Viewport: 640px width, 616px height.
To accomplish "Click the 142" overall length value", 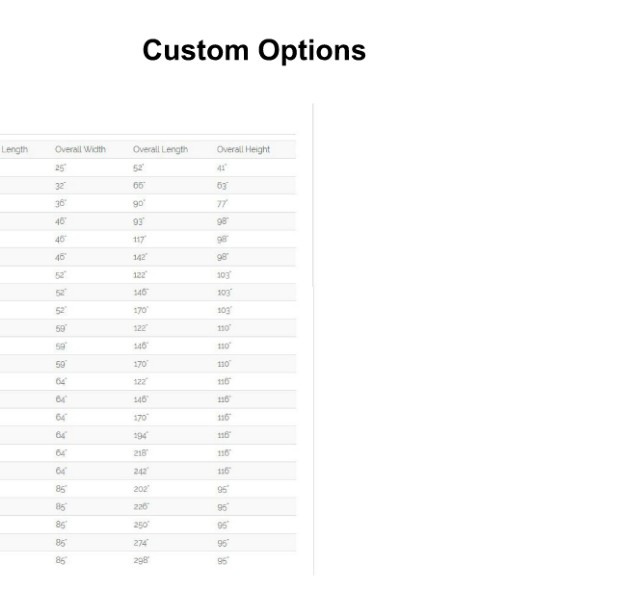I will (x=140, y=257).
